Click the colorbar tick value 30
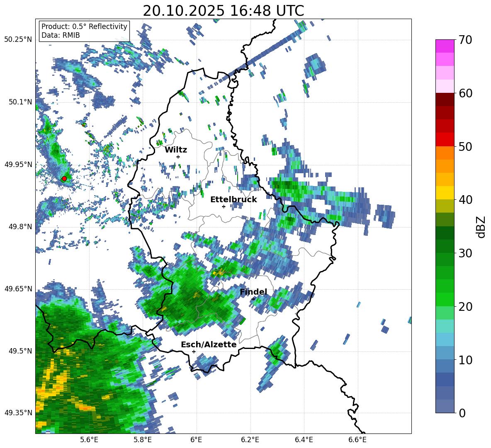The image size is (491, 448). coord(466,253)
